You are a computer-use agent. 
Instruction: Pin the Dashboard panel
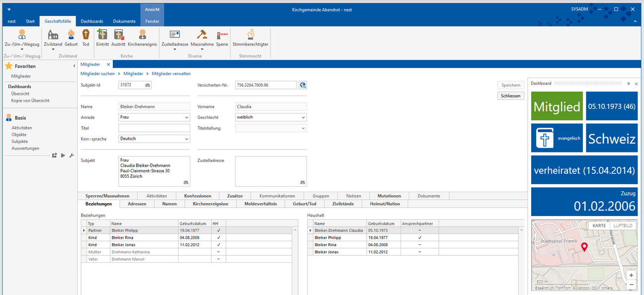point(628,83)
